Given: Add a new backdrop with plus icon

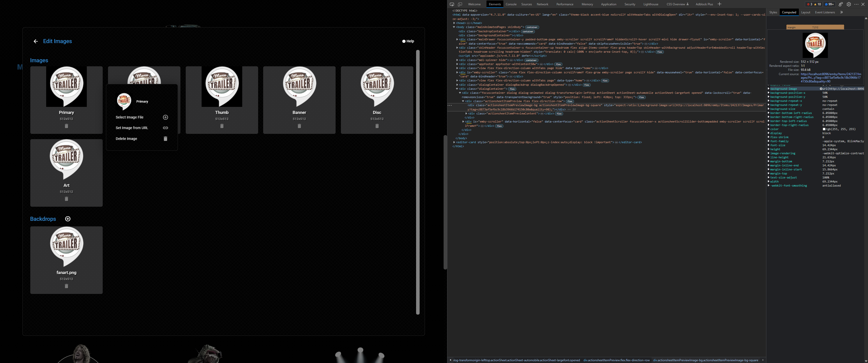Looking at the screenshot, I should pyautogui.click(x=68, y=219).
